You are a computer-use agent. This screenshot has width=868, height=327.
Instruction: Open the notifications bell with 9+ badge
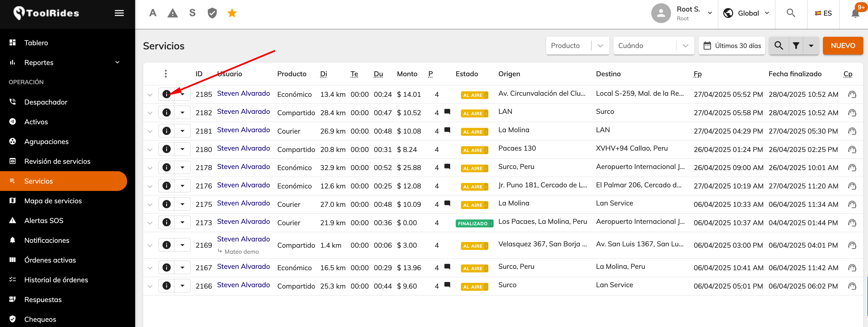(855, 13)
